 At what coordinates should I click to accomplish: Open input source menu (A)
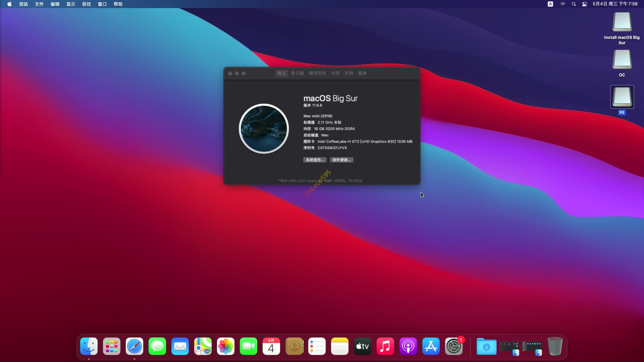click(x=550, y=4)
